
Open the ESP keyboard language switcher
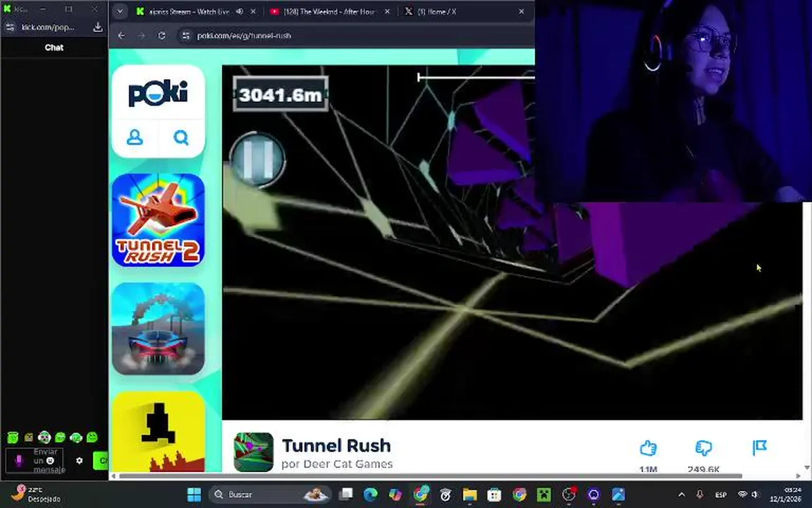tap(720, 495)
